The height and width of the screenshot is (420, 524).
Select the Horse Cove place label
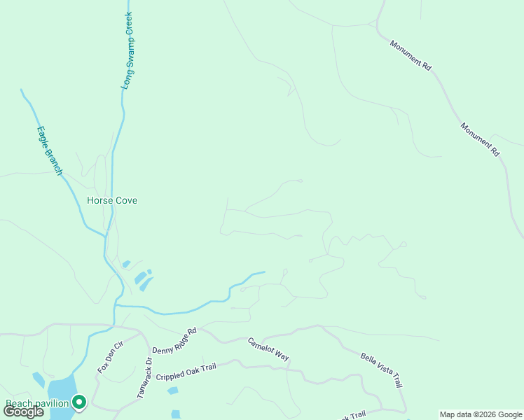point(112,200)
